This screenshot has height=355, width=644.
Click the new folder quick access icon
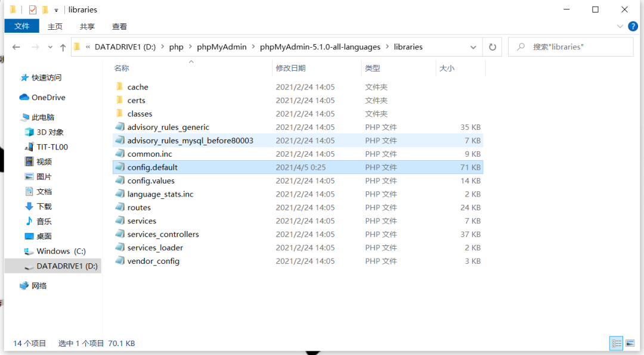pos(45,10)
